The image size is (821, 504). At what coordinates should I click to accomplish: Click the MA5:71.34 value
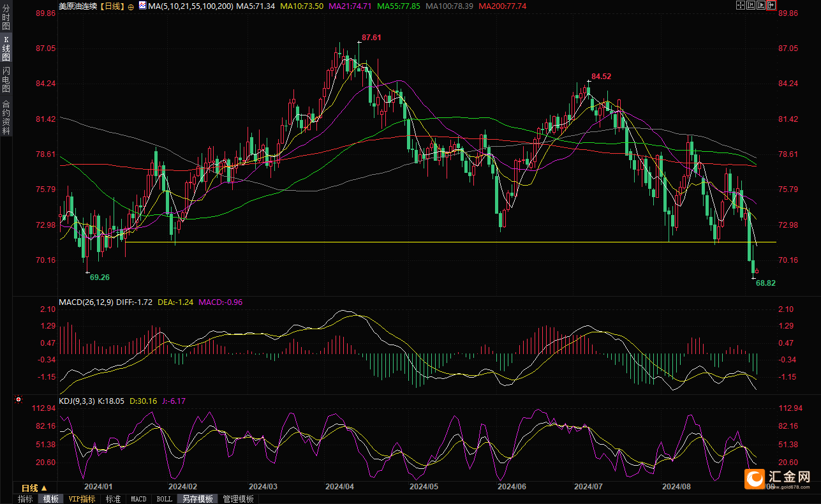256,6
